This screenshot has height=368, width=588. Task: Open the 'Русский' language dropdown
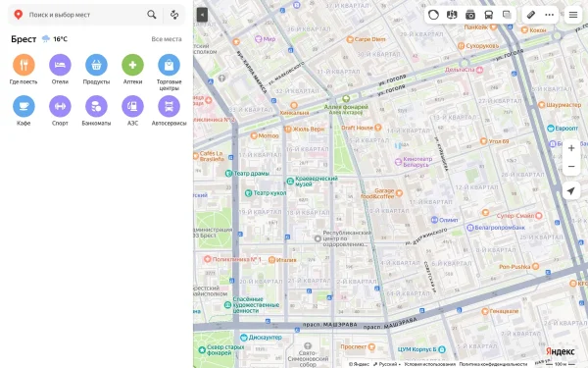387,364
